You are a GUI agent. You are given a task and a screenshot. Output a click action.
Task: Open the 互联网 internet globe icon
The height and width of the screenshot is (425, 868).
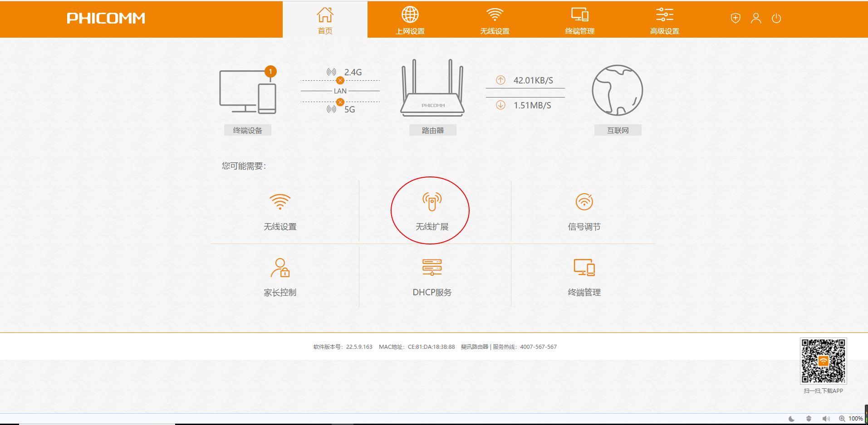pos(617,90)
